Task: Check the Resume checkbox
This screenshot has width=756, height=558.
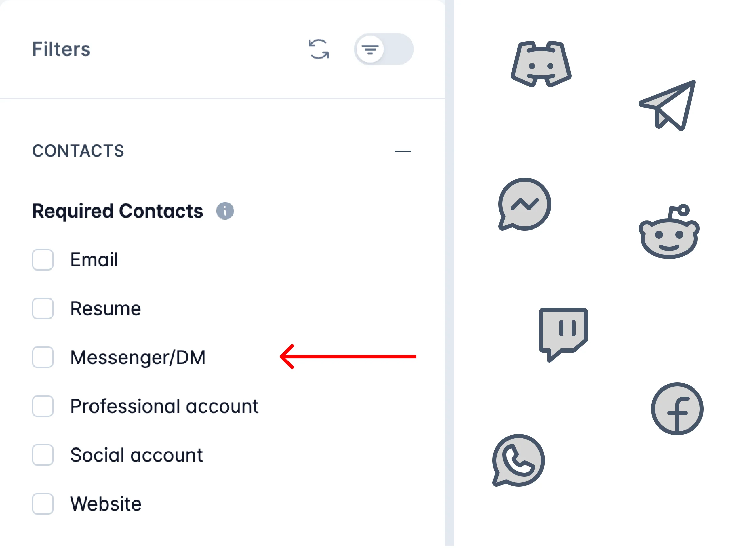Action: (43, 308)
